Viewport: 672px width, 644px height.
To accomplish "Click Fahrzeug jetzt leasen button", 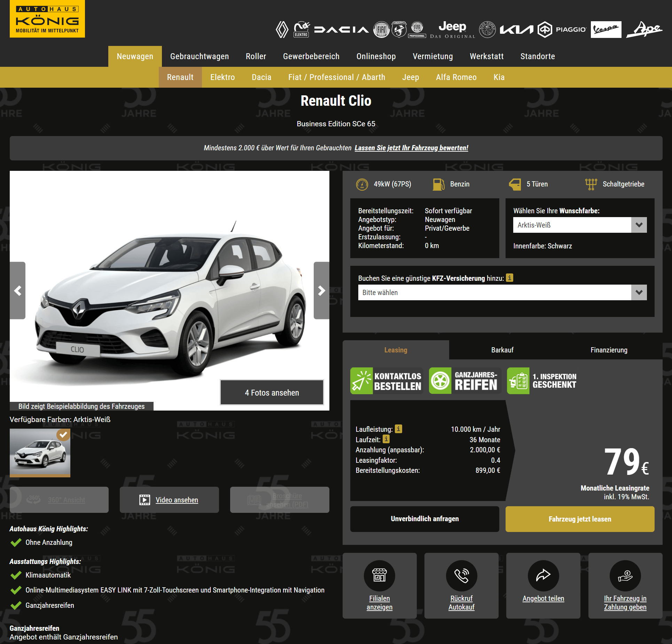I will click(x=580, y=519).
